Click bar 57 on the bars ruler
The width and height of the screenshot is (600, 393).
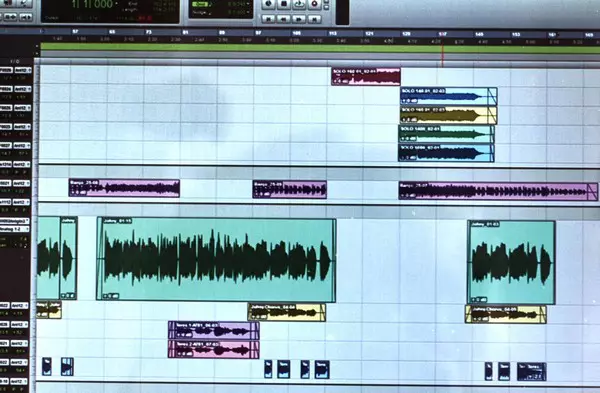point(75,32)
